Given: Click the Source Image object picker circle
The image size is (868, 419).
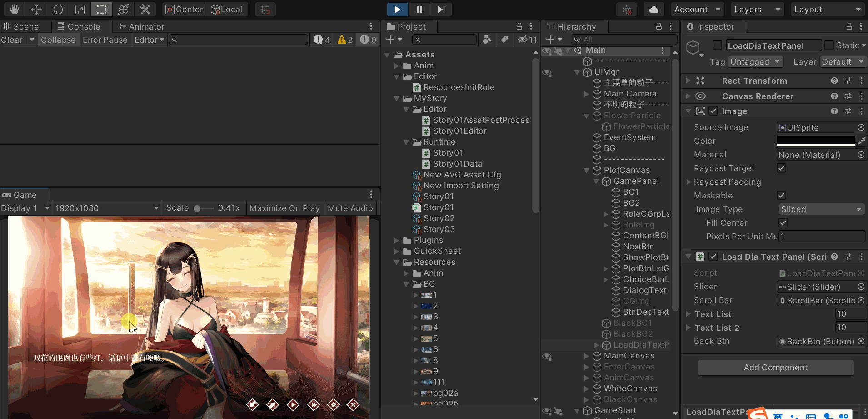Looking at the screenshot, I should pyautogui.click(x=861, y=128).
